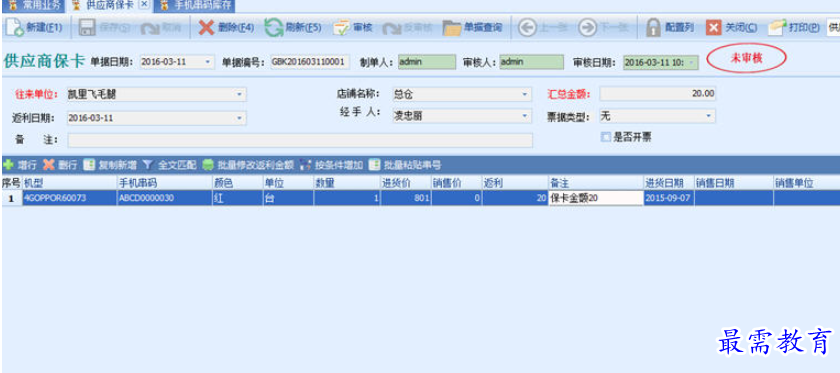840x373 pixels.
Task: Click the 取消 cancel arrow icon
Action: coord(151,28)
